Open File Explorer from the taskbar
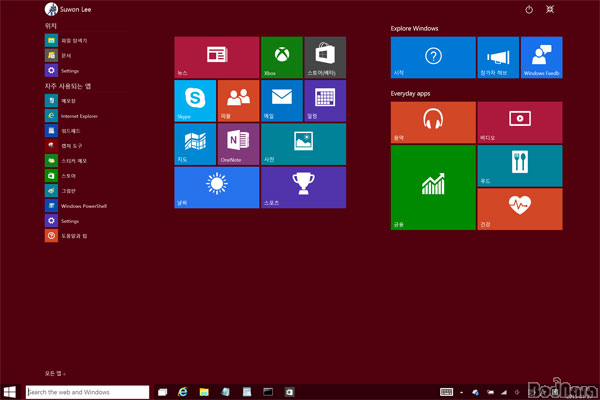 coord(204,392)
